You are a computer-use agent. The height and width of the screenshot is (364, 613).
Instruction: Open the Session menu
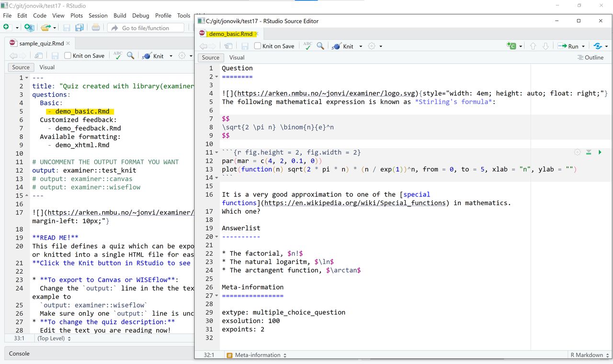pyautogui.click(x=98, y=15)
